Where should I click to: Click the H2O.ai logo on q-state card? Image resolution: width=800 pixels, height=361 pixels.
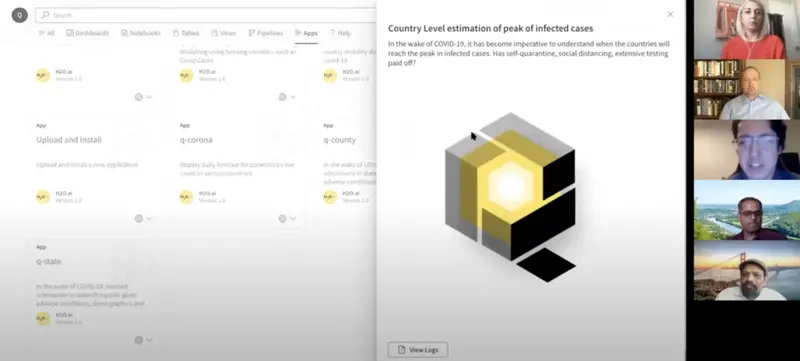[x=43, y=319]
